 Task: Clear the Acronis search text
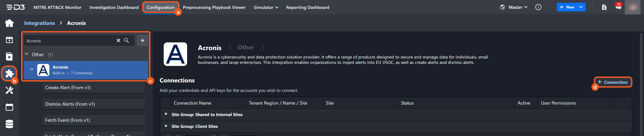point(118,41)
